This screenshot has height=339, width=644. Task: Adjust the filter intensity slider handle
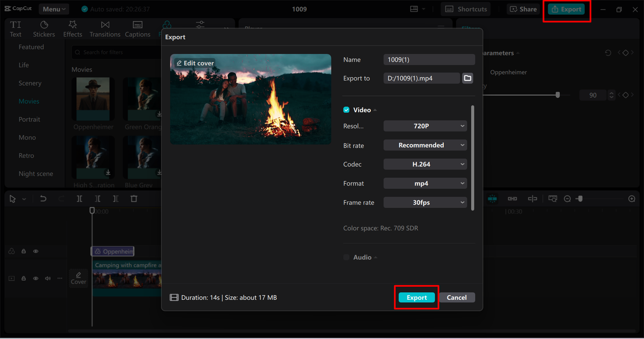point(557,95)
